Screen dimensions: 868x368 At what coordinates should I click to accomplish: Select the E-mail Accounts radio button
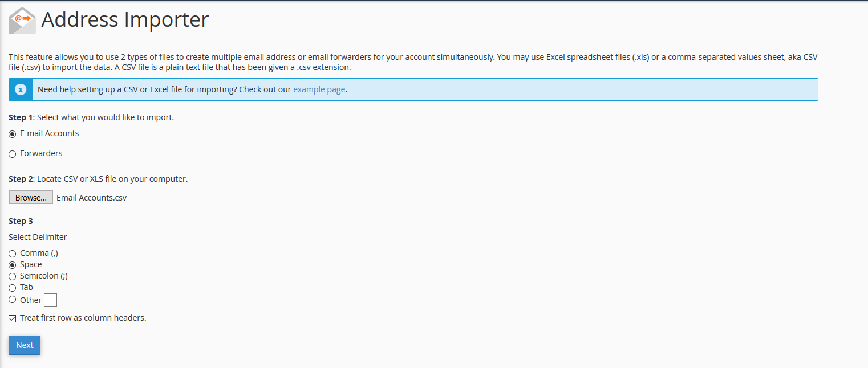(13, 134)
